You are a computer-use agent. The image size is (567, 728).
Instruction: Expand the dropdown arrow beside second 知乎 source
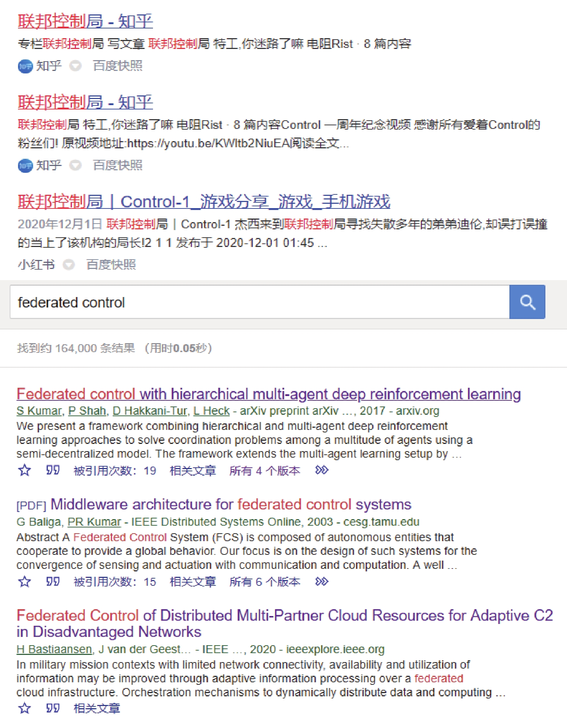coord(75,166)
